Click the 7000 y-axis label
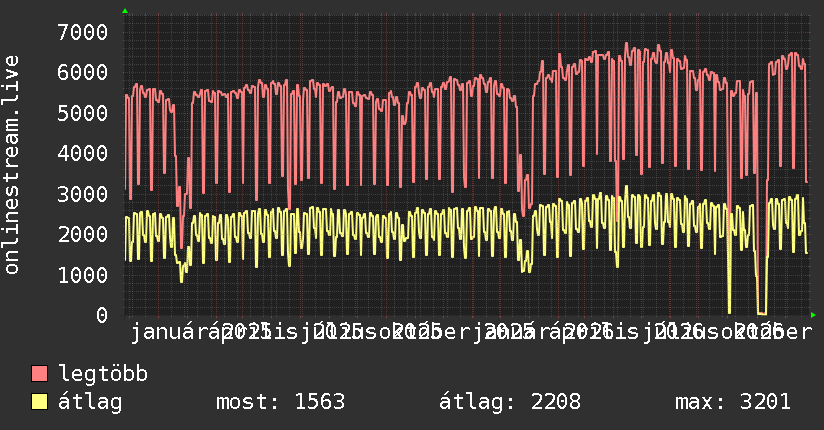 [x=83, y=32]
